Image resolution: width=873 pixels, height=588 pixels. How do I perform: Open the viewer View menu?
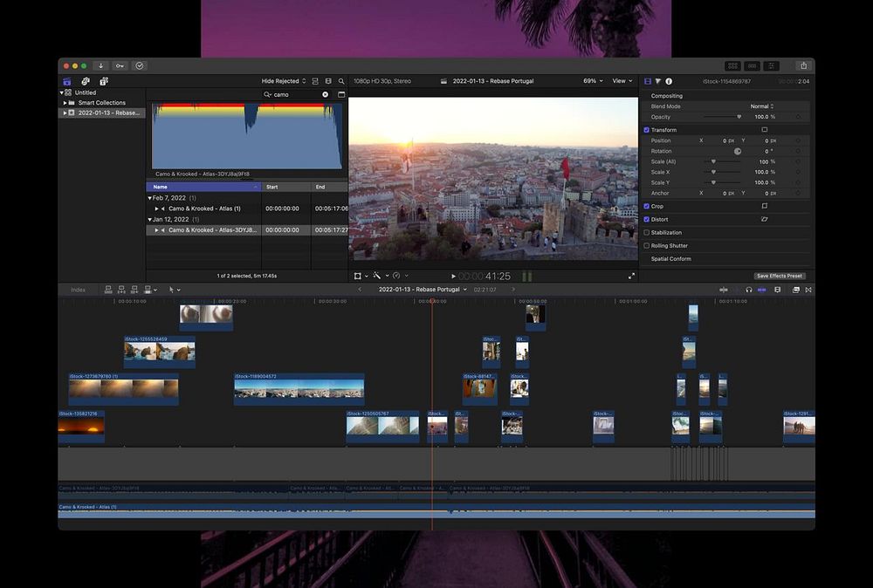point(622,81)
